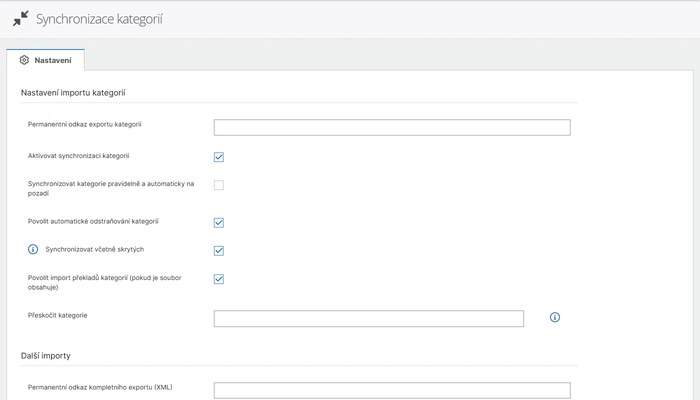The width and height of the screenshot is (700, 400).
Task: Toggle Synchronizovat včetně skrytých checkbox
Action: tap(219, 250)
